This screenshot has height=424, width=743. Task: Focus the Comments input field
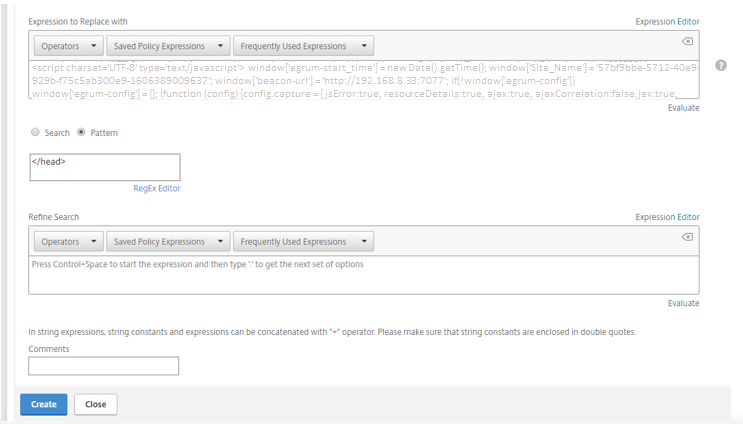[103, 366]
